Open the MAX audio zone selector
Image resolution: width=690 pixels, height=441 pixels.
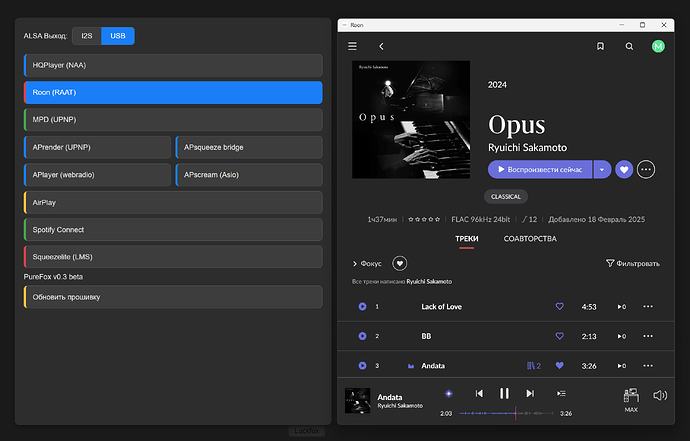631,400
